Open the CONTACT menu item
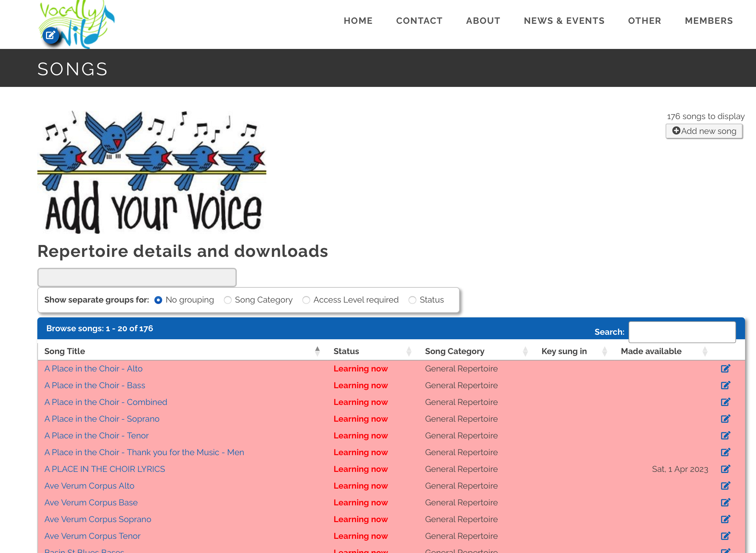Image resolution: width=756 pixels, height=553 pixels. [419, 21]
